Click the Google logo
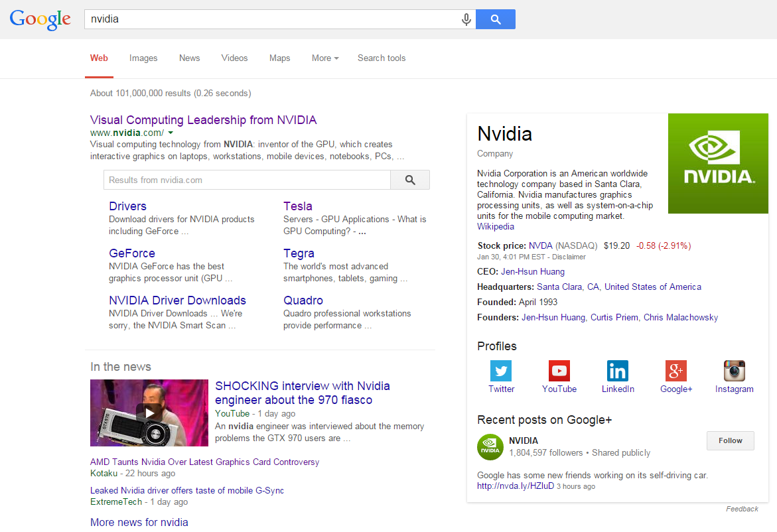 [40, 19]
